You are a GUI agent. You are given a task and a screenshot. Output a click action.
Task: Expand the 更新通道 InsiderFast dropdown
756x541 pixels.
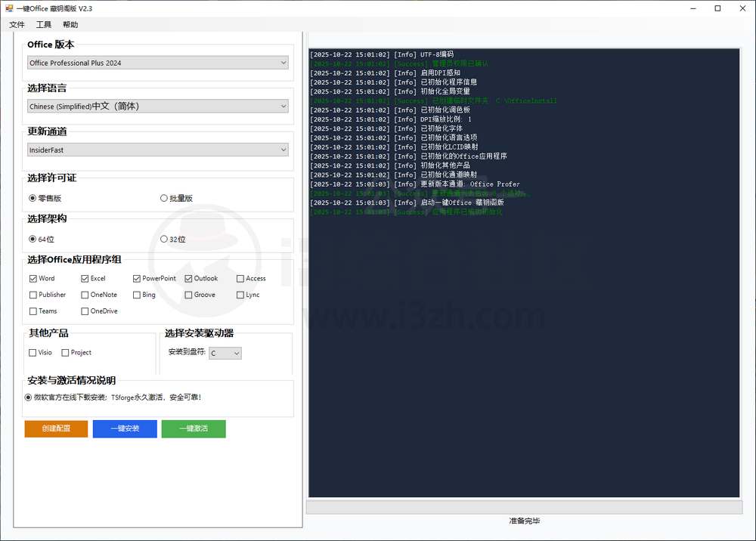click(x=158, y=150)
